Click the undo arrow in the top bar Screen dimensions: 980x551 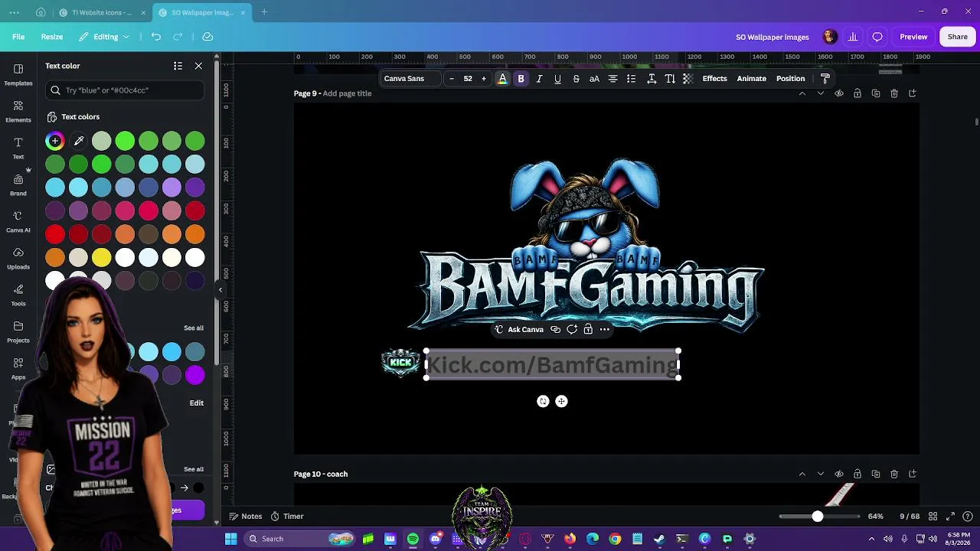[156, 37]
